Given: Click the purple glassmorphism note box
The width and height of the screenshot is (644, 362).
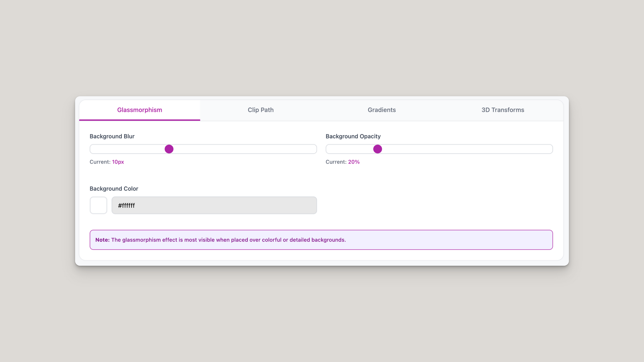Looking at the screenshot, I should [321, 240].
